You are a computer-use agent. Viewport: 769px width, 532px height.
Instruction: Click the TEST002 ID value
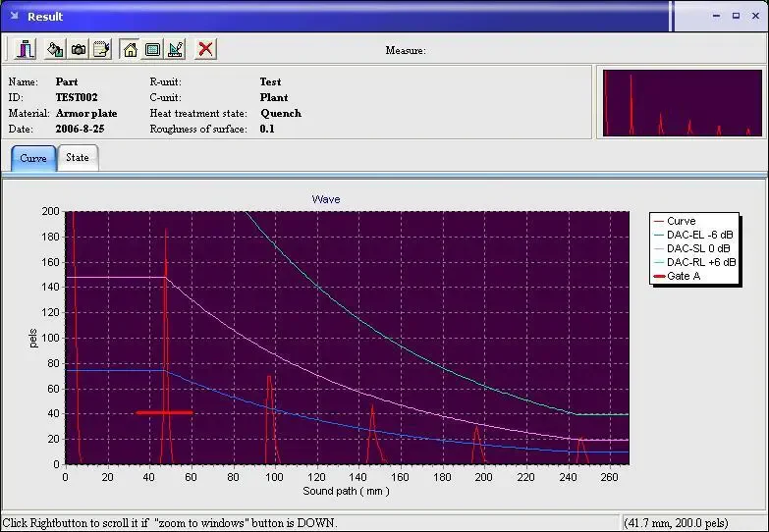pyautogui.click(x=77, y=97)
